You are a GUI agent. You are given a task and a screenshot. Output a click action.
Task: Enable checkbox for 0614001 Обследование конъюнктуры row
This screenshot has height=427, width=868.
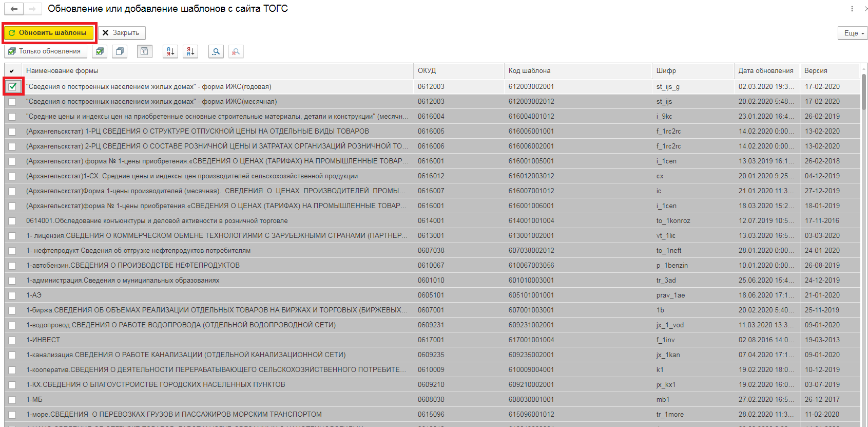(x=12, y=221)
